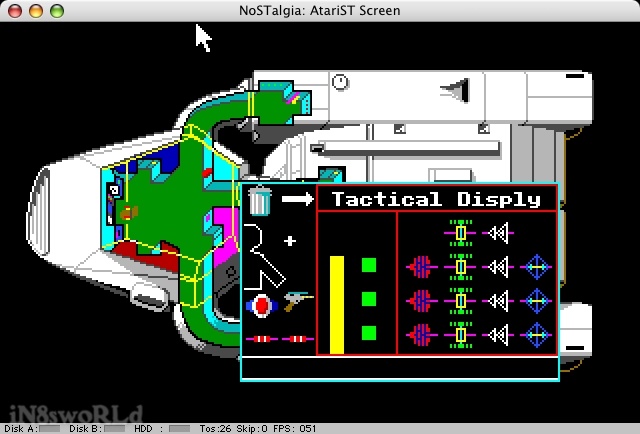This screenshot has height=434, width=640.
Task: Click the FPS: 051 status text
Action: tap(295, 429)
